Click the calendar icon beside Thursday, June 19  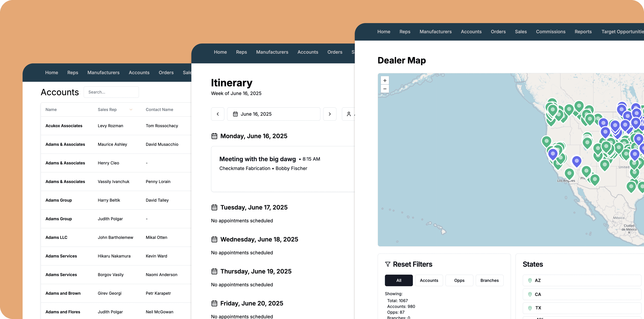(214, 271)
